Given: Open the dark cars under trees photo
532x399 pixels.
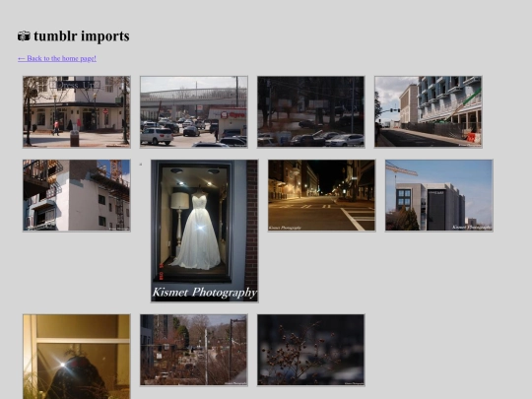Looking at the screenshot, I should 311,112.
